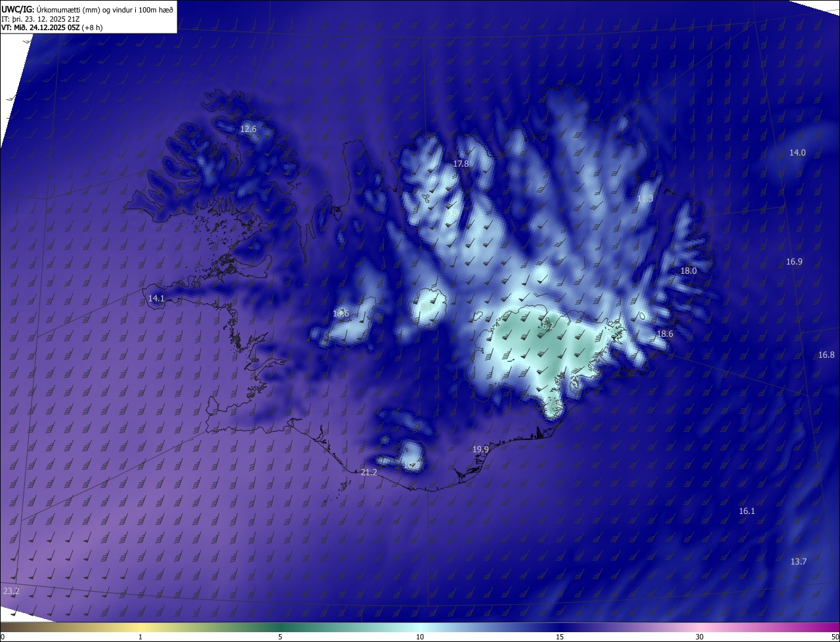Click the 18.0 value on the east coast
The width and height of the screenshot is (840, 642).
pyautogui.click(x=688, y=271)
